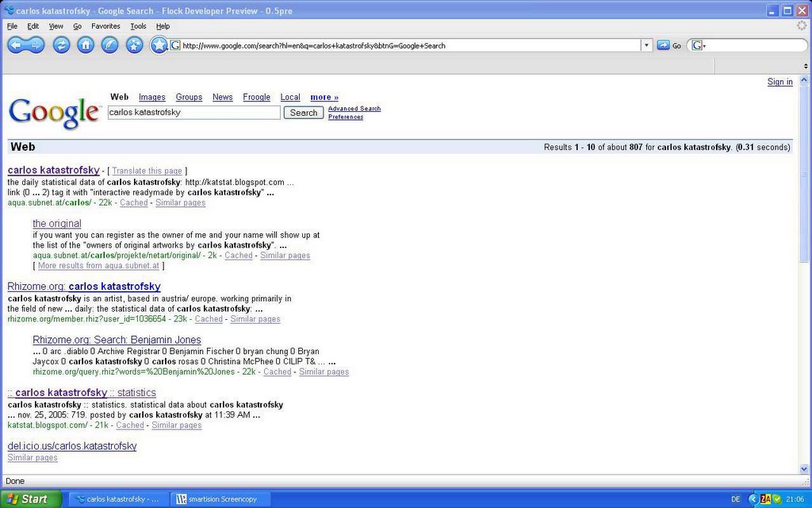Image resolution: width=812 pixels, height=508 pixels.
Task: Open 'Rhizome.org: Search: Benjamin Jones' result
Action: coord(117,340)
